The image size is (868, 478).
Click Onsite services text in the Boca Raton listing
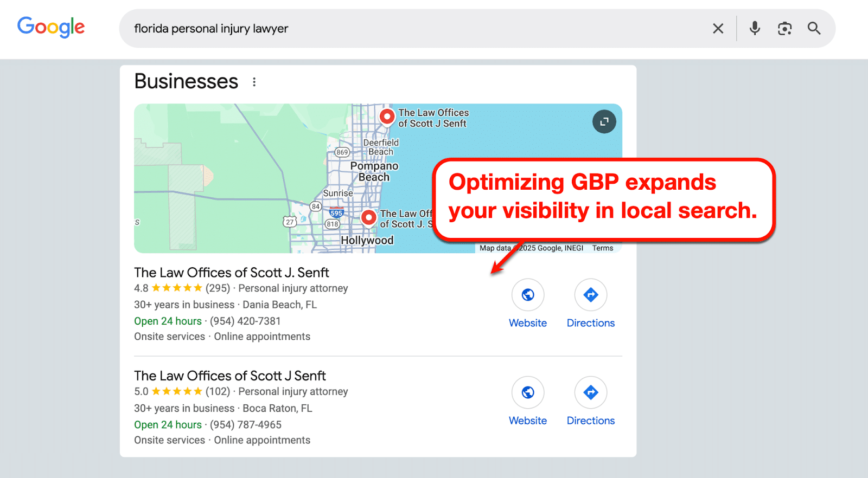(x=169, y=440)
